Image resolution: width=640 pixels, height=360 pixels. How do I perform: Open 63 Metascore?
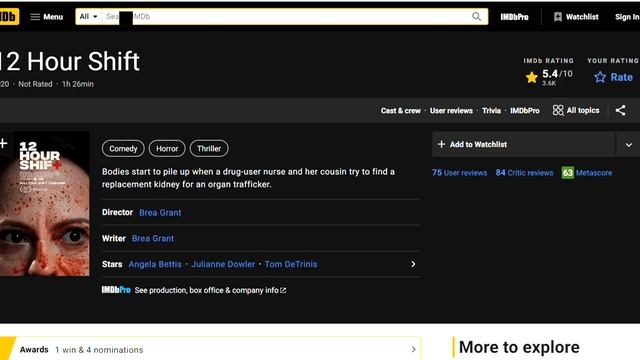pyautogui.click(x=587, y=173)
